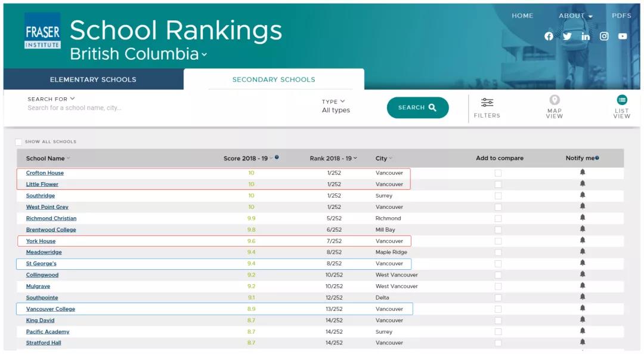Switch to Map View pin icon
Image resolution: width=644 pixels, height=354 pixels.
(x=554, y=100)
